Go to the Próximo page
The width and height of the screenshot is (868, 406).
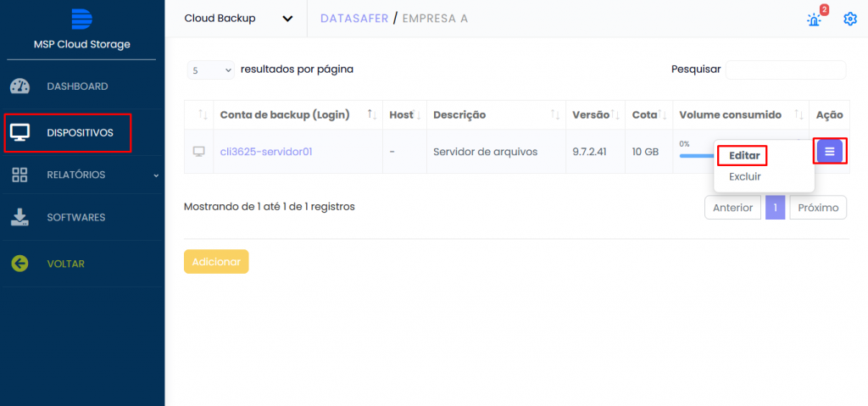coord(817,208)
